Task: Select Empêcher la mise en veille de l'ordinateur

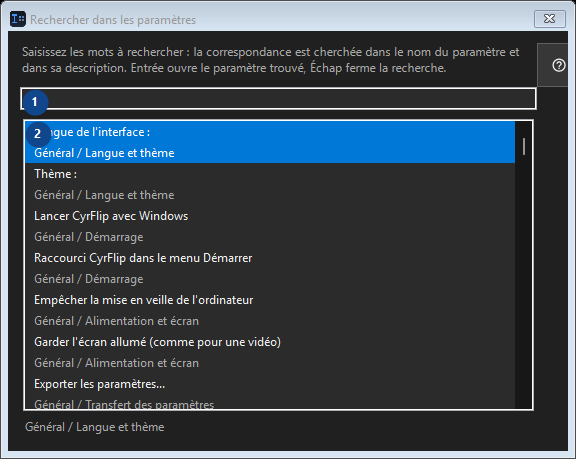Action: pyautogui.click(x=270, y=310)
